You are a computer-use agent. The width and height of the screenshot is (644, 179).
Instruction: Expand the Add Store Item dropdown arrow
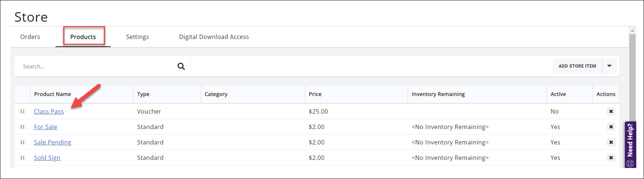pos(609,66)
